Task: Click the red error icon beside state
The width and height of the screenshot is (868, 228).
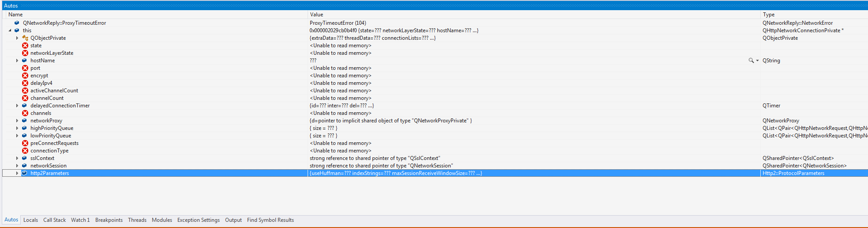Action: (x=25, y=46)
